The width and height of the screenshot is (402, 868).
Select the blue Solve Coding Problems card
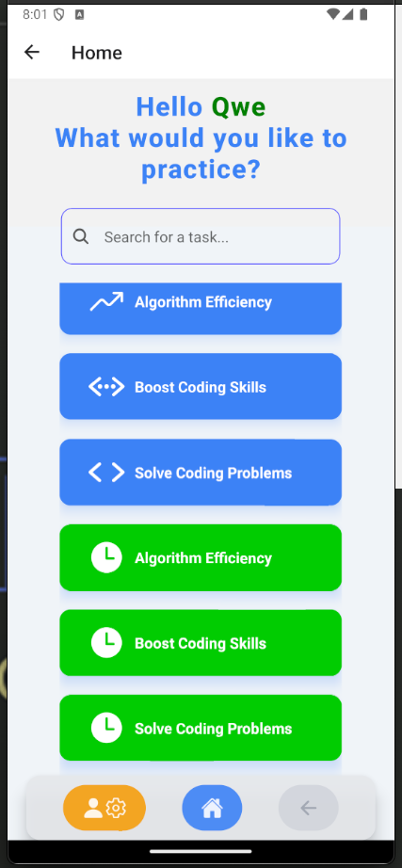coord(201,473)
